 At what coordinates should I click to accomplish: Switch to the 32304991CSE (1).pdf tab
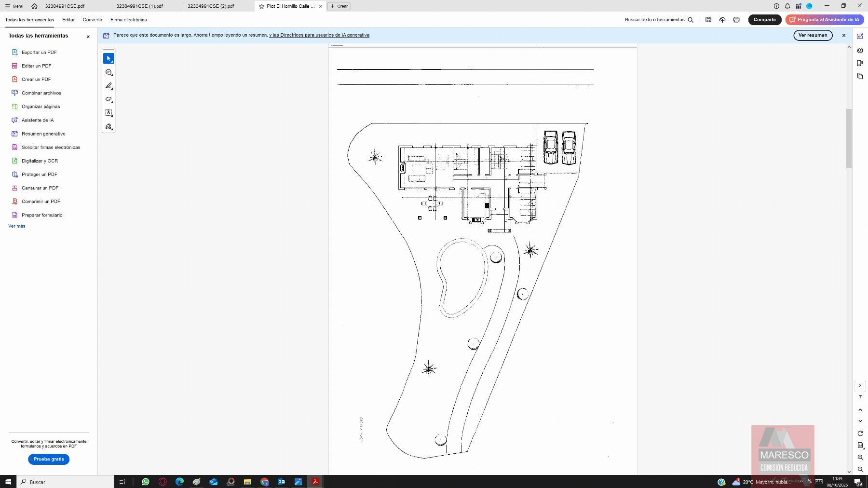[x=139, y=6]
